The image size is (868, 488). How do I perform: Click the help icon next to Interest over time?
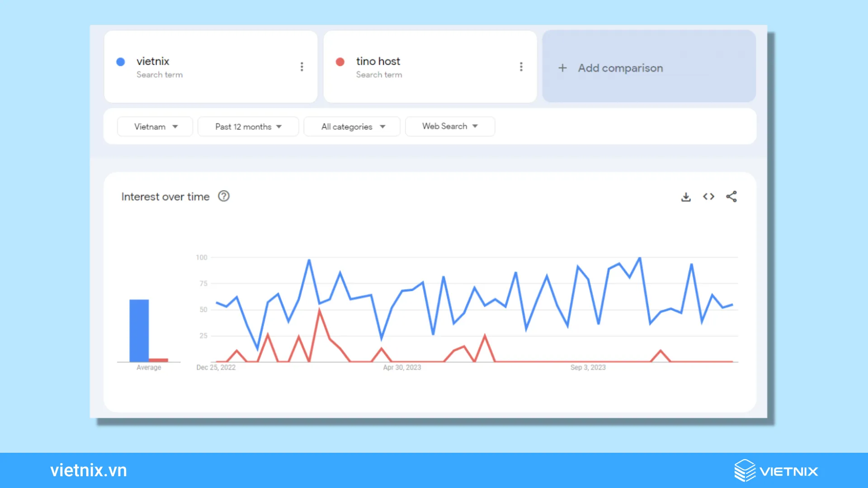(x=224, y=196)
